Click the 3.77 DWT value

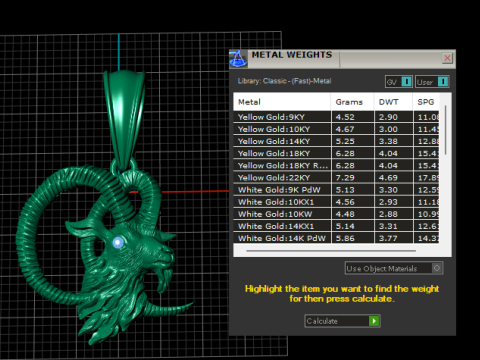tap(388, 238)
